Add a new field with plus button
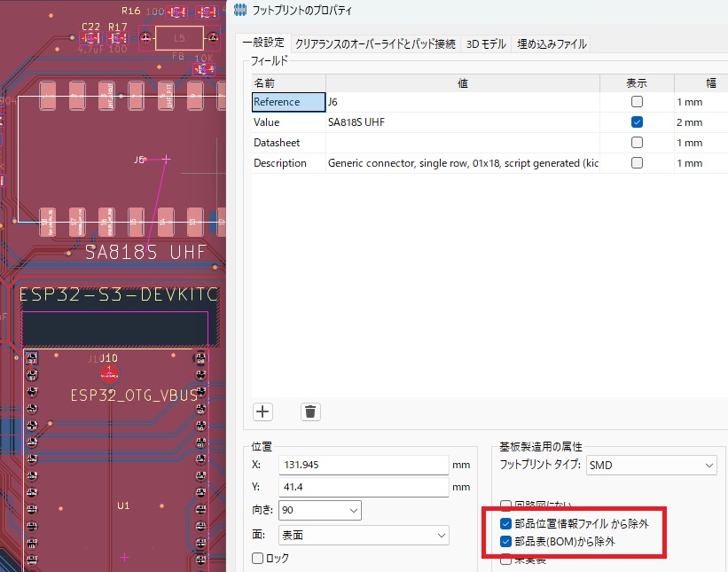728x572 pixels. [x=262, y=411]
